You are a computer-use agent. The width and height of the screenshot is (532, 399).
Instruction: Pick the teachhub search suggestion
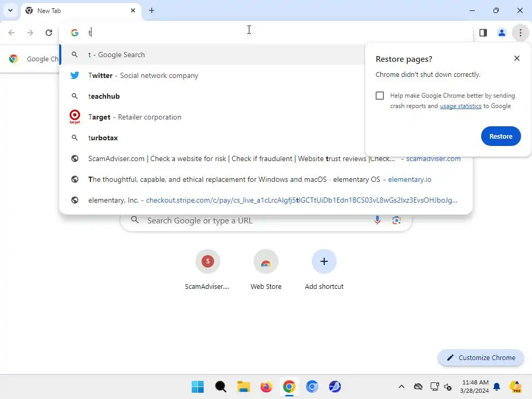(212, 96)
